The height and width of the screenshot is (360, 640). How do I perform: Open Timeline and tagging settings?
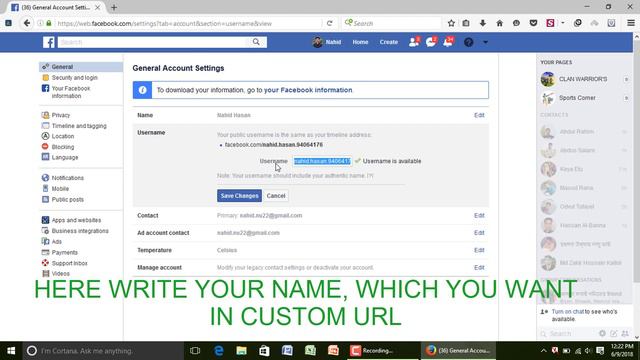coord(79,126)
